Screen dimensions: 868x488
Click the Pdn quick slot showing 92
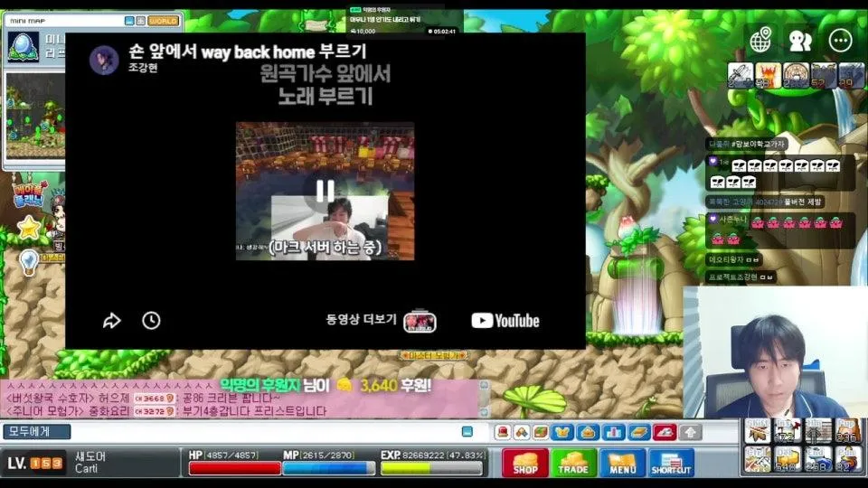[x=847, y=459]
